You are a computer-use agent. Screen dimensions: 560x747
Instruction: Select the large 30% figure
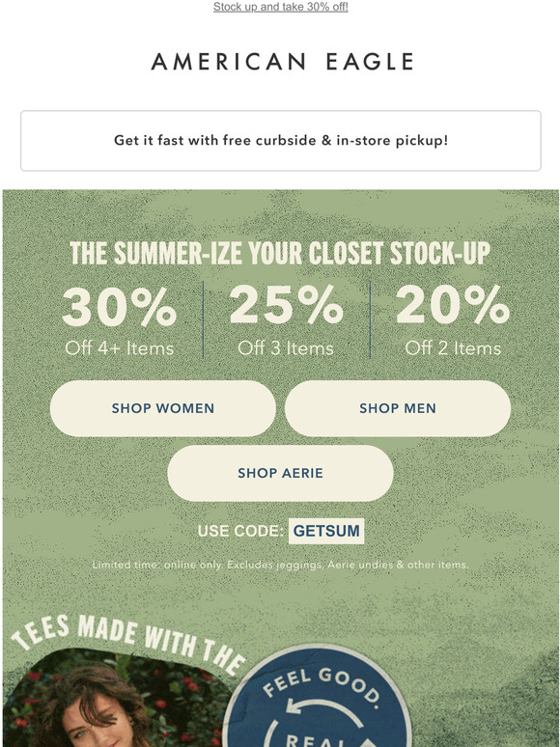point(119,306)
